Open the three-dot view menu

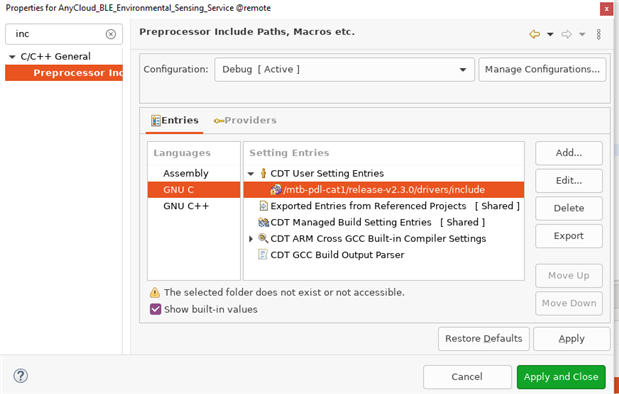tap(598, 34)
